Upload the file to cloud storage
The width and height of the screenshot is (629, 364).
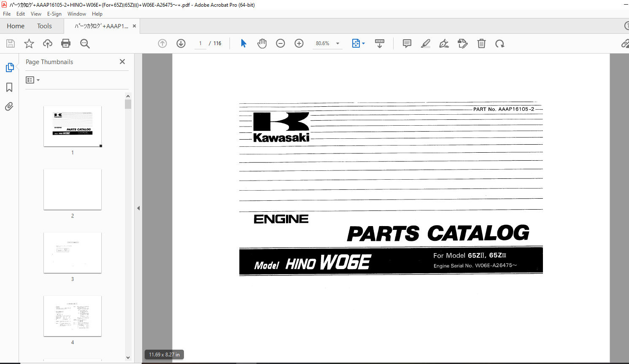coord(48,43)
